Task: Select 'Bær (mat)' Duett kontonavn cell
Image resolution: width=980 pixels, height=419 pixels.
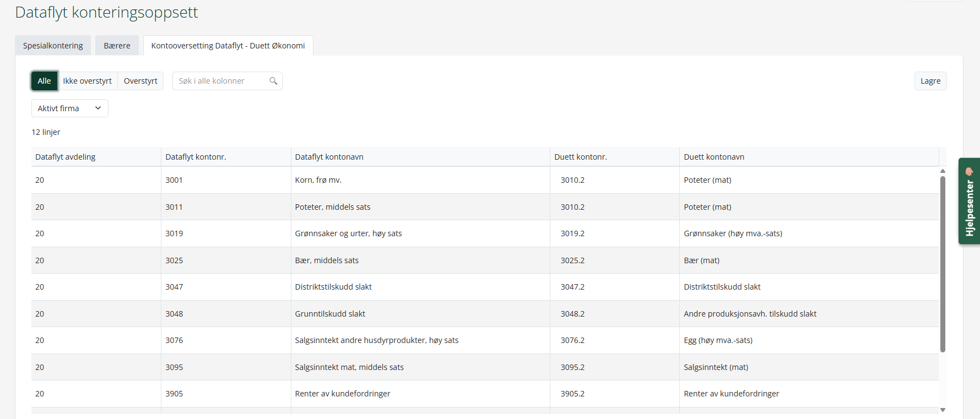Action: [809, 260]
